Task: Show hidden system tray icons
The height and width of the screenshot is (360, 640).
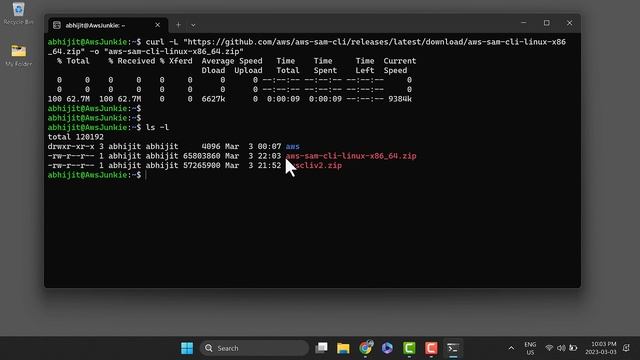Action: (x=511, y=348)
